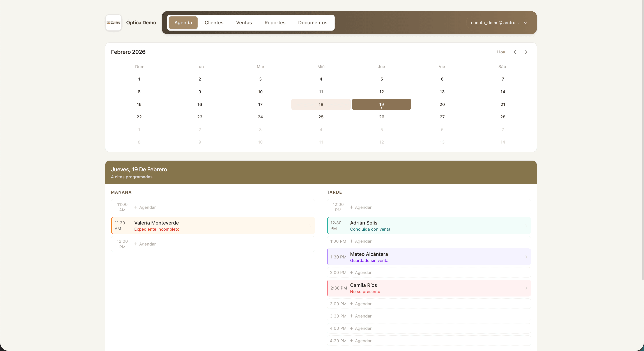
Task: Click plus icon beside 2:00 PM Agendar
Action: [x=351, y=272]
